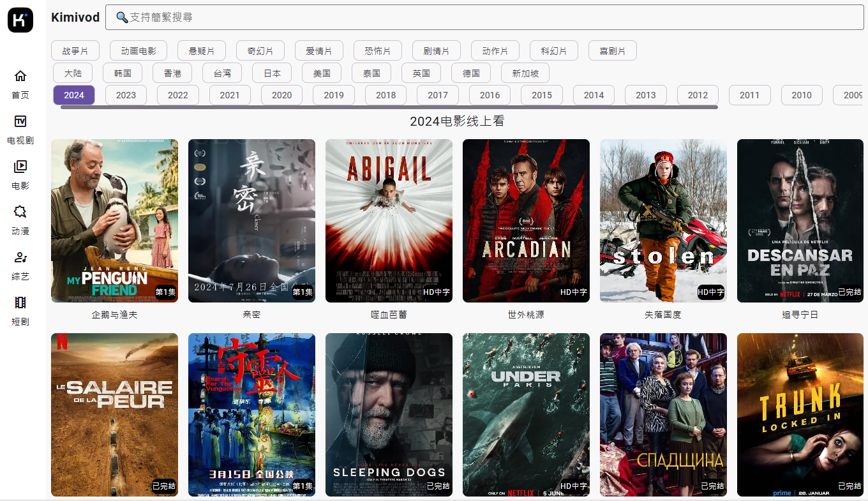
Task: Switch to the 2019 year tab
Action: coord(334,95)
